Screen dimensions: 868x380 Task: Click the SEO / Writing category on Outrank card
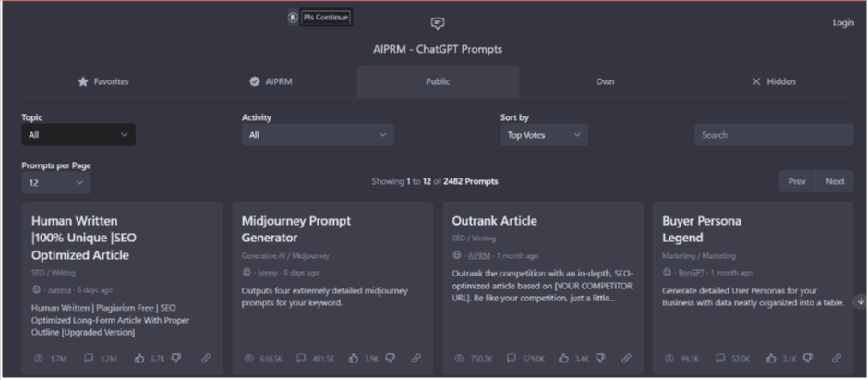[474, 239]
